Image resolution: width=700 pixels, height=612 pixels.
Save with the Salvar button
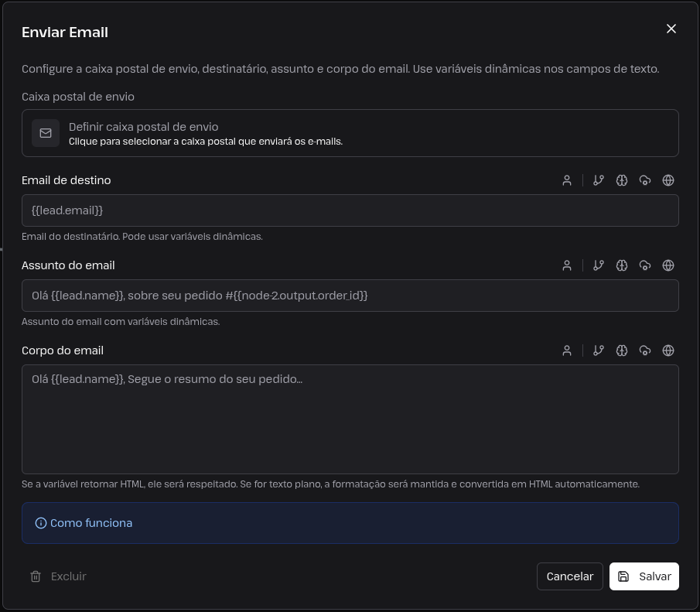coord(644,576)
